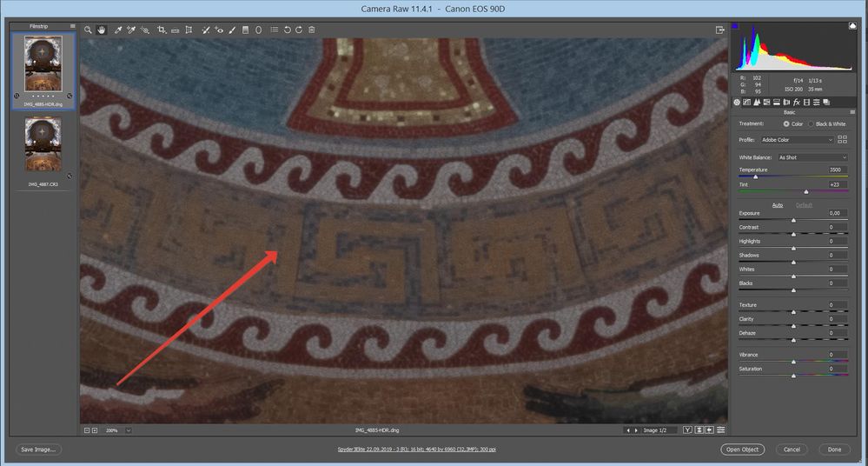Viewport: 868px width, 466px height.
Task: Pick the White Balance eyedropper tool
Action: point(118,30)
